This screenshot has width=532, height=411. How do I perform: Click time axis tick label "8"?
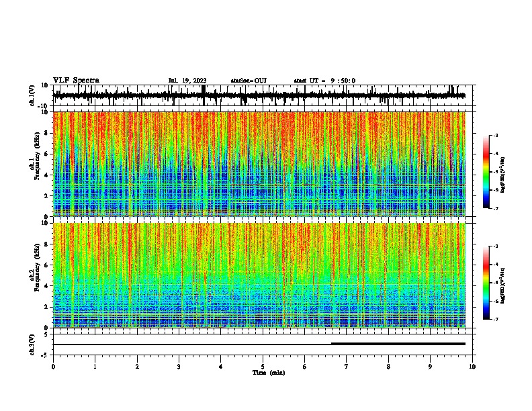388,367
